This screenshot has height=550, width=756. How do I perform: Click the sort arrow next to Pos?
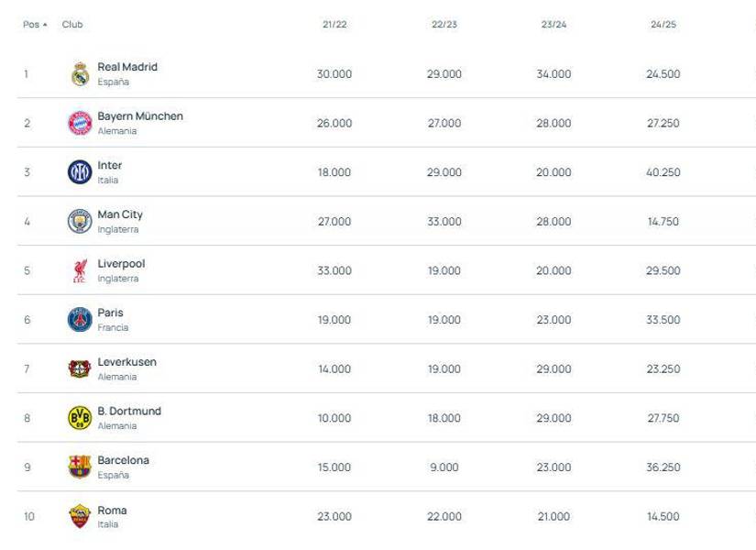[x=43, y=25]
